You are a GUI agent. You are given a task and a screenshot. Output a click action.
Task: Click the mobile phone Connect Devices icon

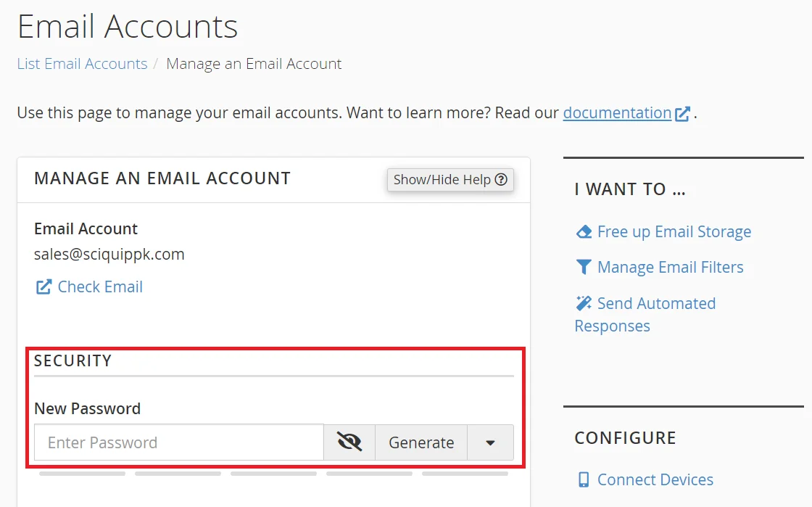click(584, 480)
